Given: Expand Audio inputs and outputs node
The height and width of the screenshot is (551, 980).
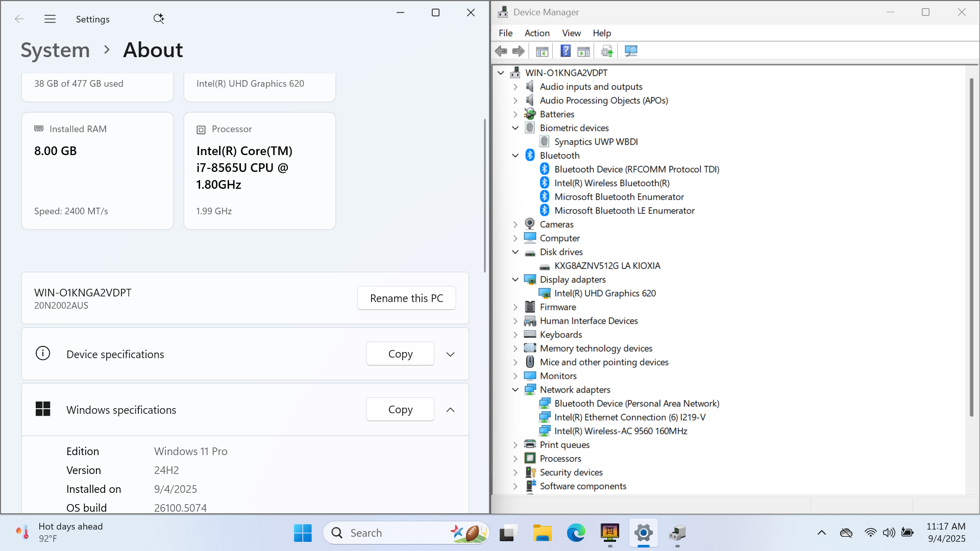Looking at the screenshot, I should pyautogui.click(x=515, y=87).
